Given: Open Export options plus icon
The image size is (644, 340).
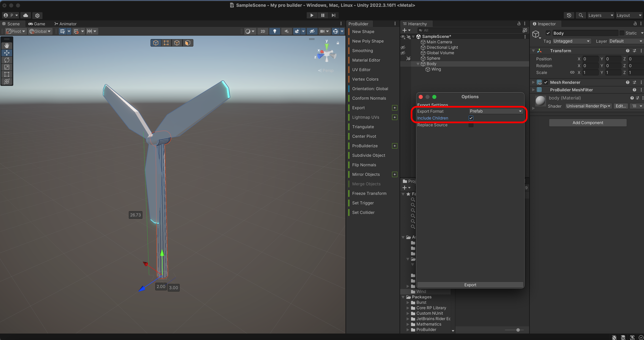Looking at the screenshot, I should click(x=395, y=108).
